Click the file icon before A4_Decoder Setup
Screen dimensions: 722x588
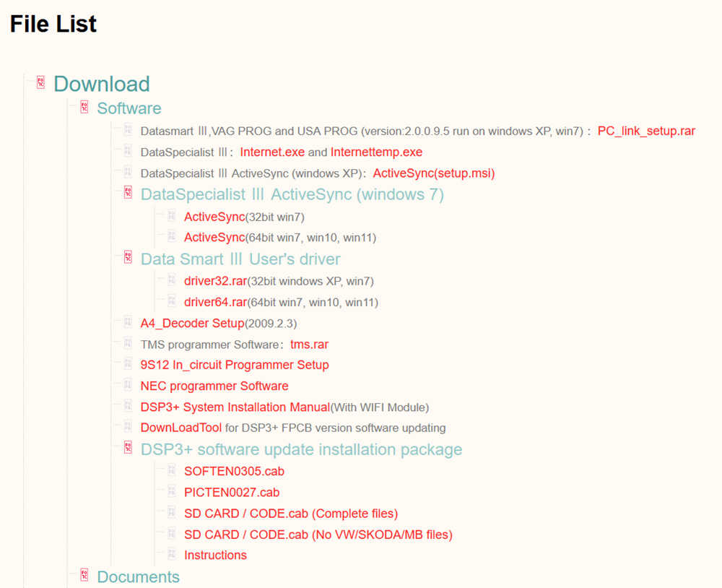pos(128,322)
